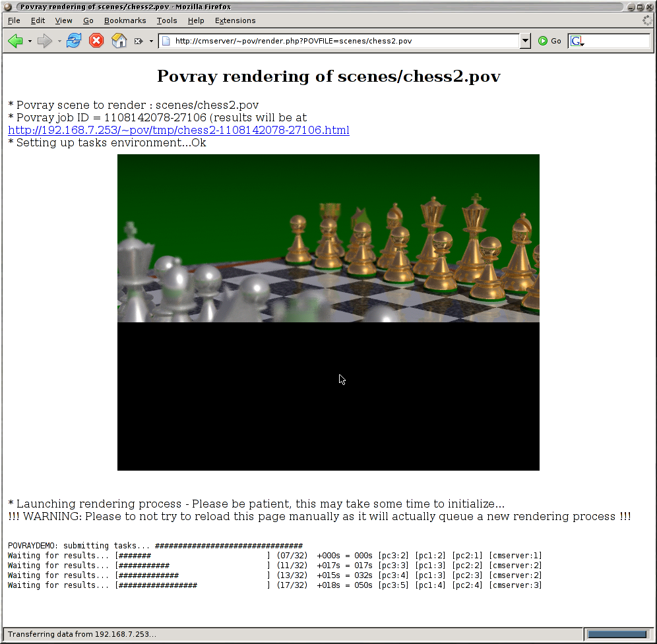657x644 pixels.
Task: Click the green Back arrow button
Action: pos(16,41)
